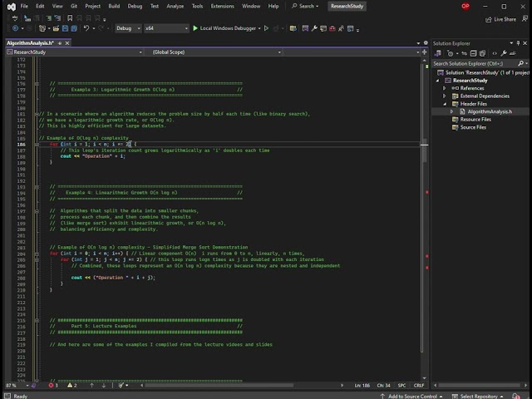The width and height of the screenshot is (532, 399).
Task: Click editor tab settings gear icon
Action: click(x=426, y=43)
